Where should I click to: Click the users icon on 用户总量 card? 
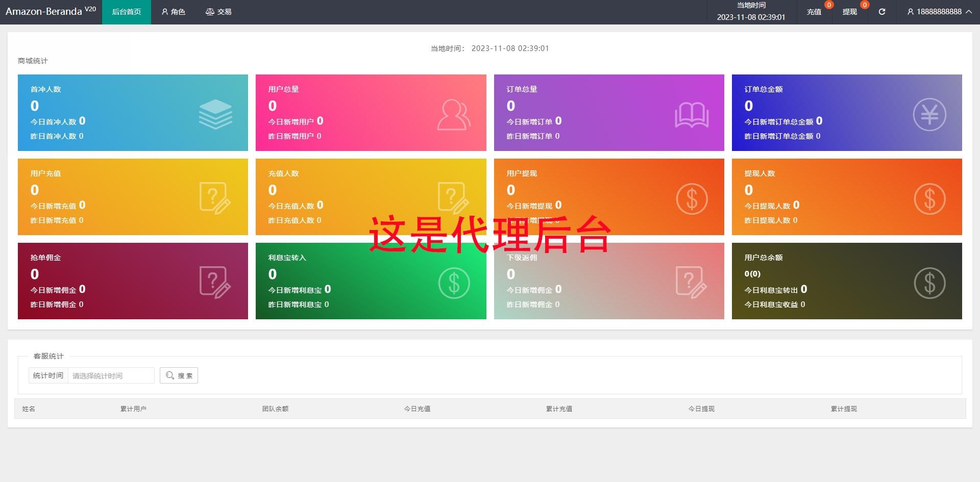pos(454,115)
